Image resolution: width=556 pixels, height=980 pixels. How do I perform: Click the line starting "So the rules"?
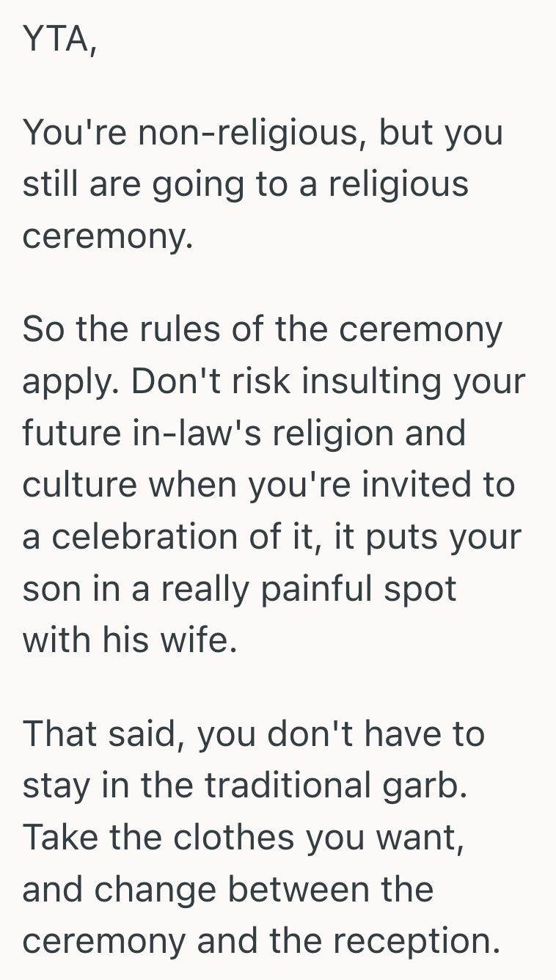pos(262,329)
